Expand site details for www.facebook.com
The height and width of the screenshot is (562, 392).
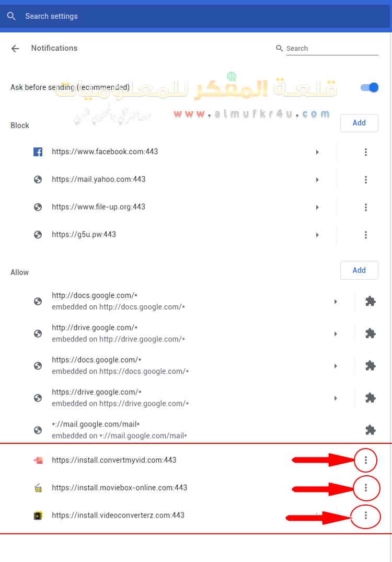click(x=317, y=152)
